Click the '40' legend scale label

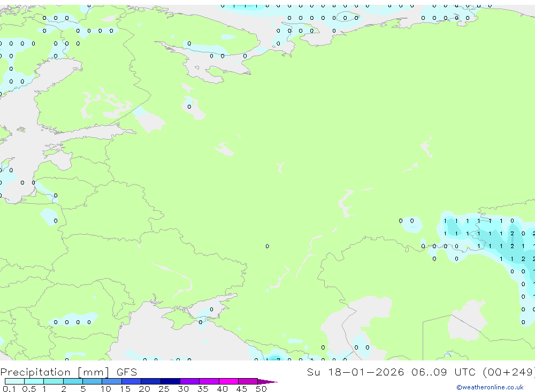(x=222, y=389)
